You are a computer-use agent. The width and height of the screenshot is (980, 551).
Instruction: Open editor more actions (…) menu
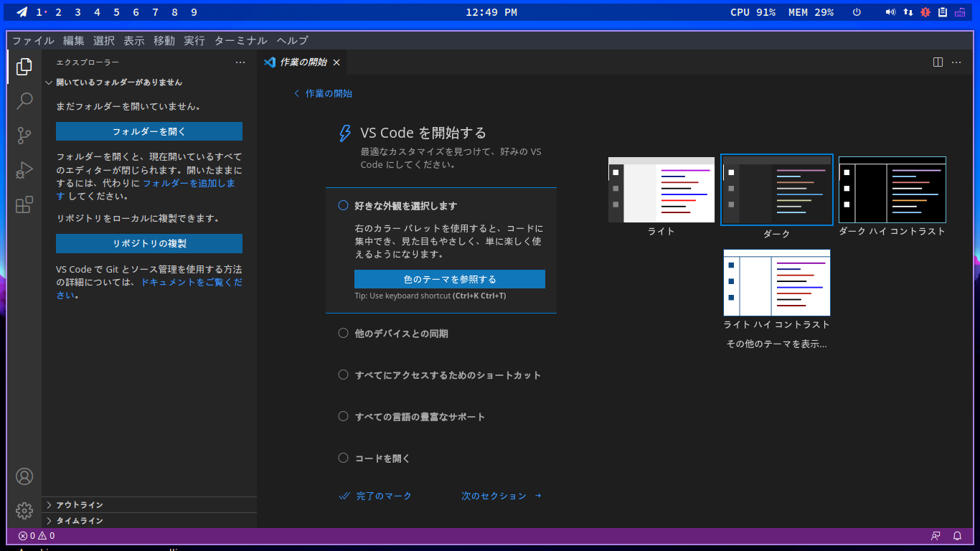click(956, 62)
